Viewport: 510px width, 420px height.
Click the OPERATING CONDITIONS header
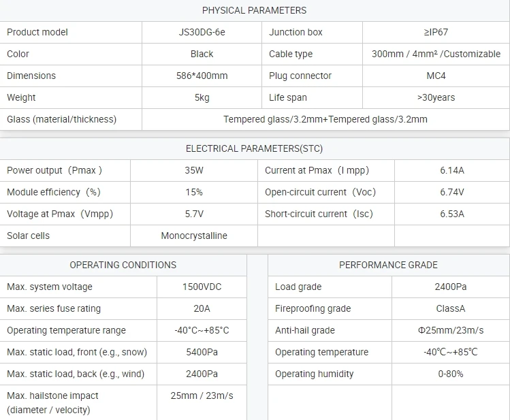[123, 265]
